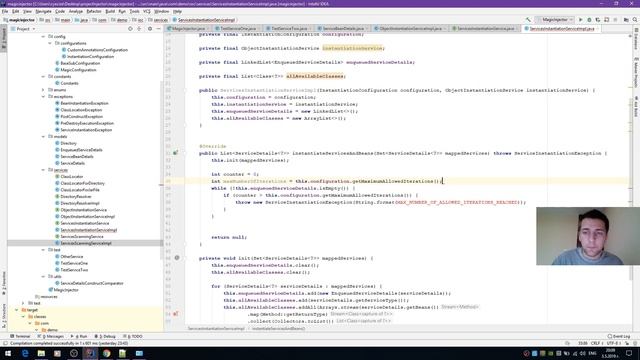Collapse the services folder
The width and height of the screenshot is (640, 360).
pyautogui.click(x=43, y=170)
